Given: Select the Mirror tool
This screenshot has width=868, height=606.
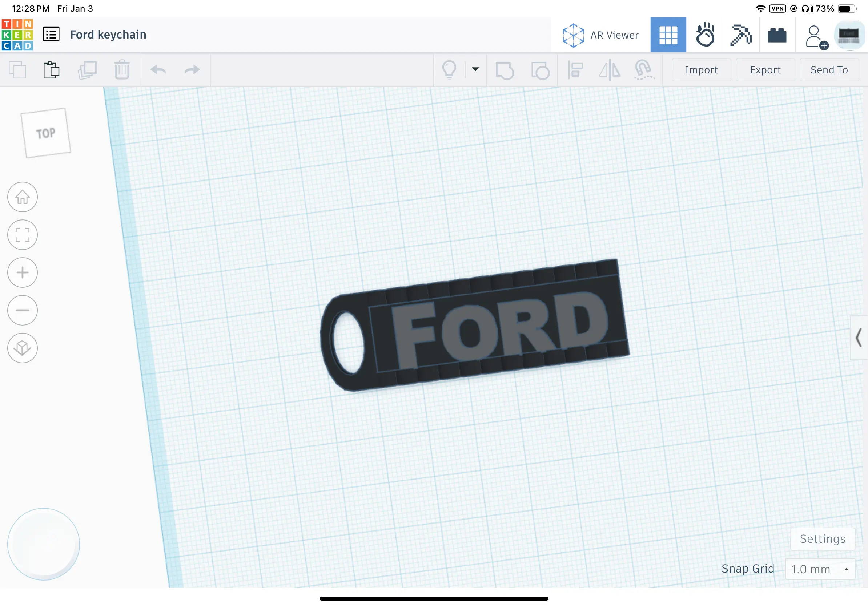Looking at the screenshot, I should 610,70.
